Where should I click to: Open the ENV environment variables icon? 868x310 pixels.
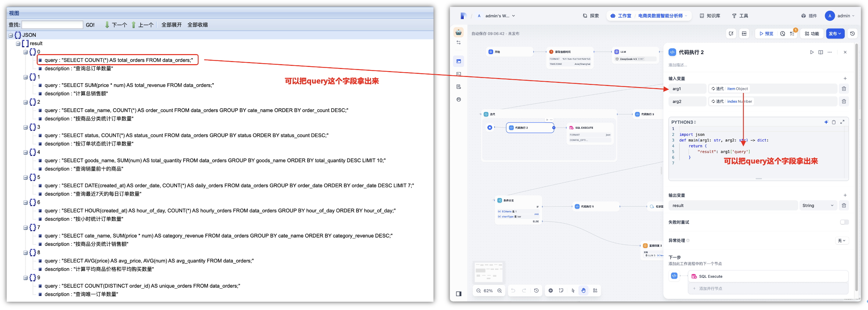tap(744, 34)
